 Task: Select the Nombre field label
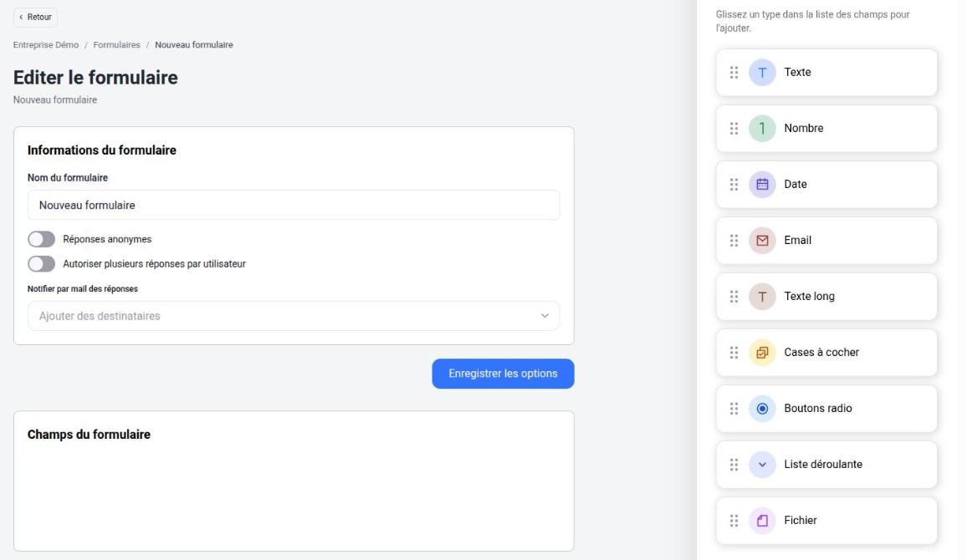pos(804,129)
